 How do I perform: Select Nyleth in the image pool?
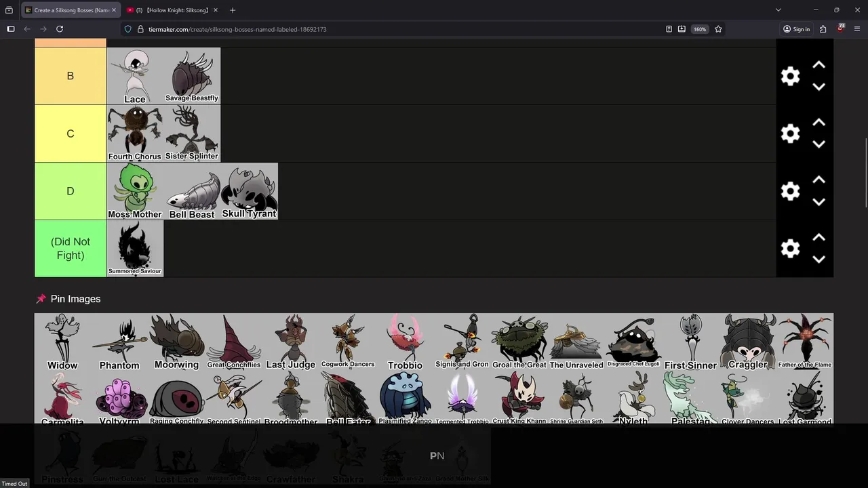point(633,398)
